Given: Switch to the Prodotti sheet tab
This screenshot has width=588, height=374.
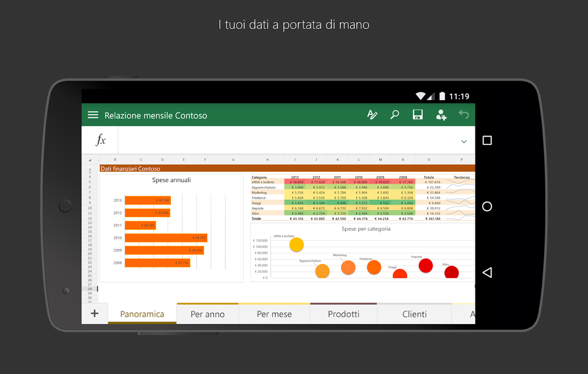Looking at the screenshot, I should (x=344, y=314).
